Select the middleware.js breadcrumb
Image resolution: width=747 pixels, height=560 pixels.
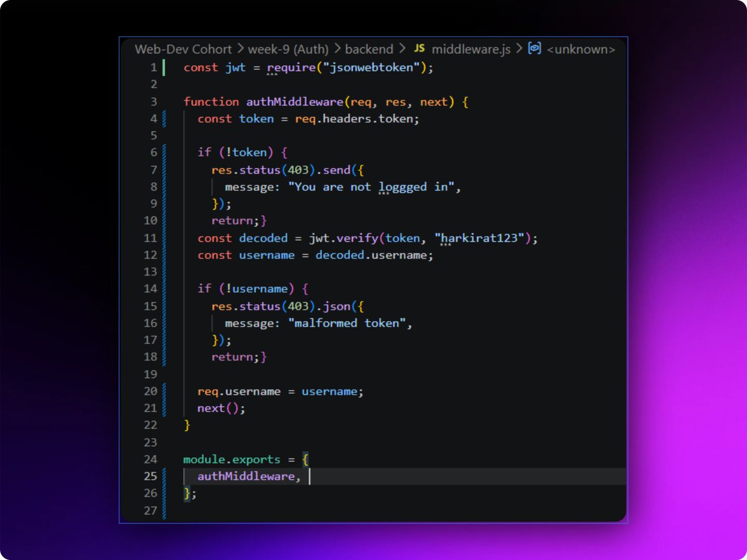pos(471,49)
